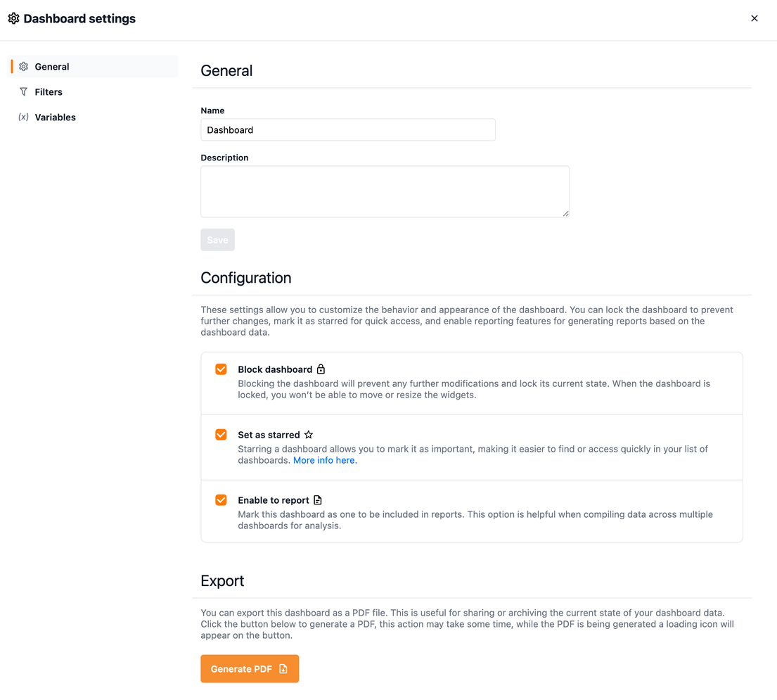Image resolution: width=777 pixels, height=700 pixels.
Task: Click the document icon beside Enable to report
Action: pos(318,500)
